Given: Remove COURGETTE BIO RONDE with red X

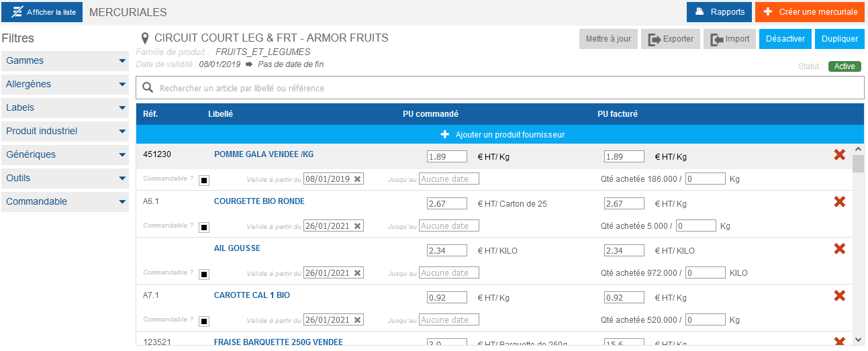Looking at the screenshot, I should click(x=839, y=202).
